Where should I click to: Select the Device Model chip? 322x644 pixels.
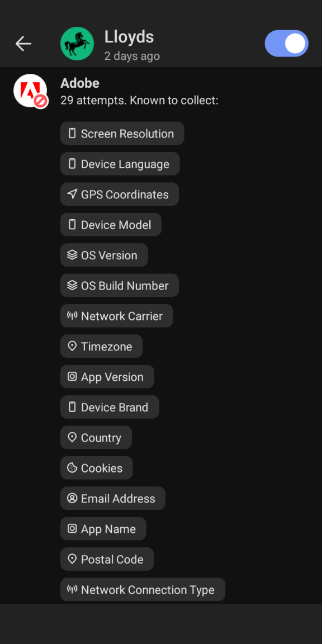point(111,225)
